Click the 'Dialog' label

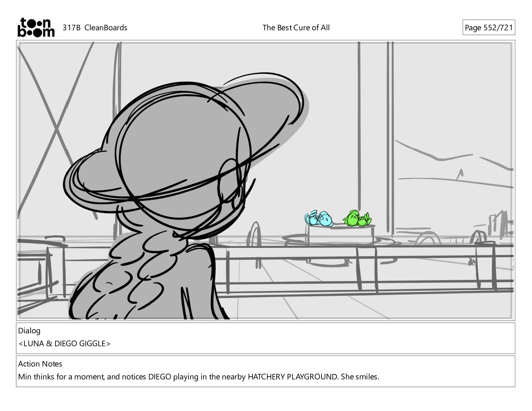click(x=29, y=331)
